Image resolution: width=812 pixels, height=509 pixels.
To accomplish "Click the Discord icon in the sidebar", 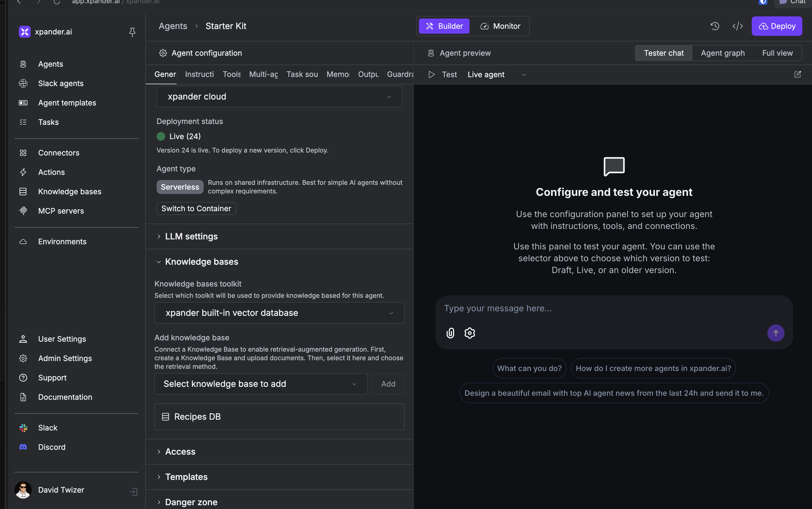I will 23,447.
